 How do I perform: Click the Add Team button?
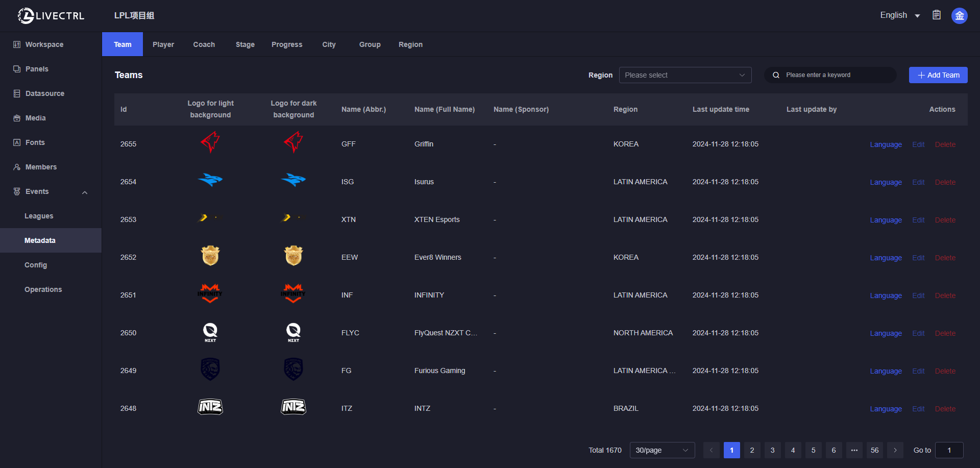pos(938,75)
